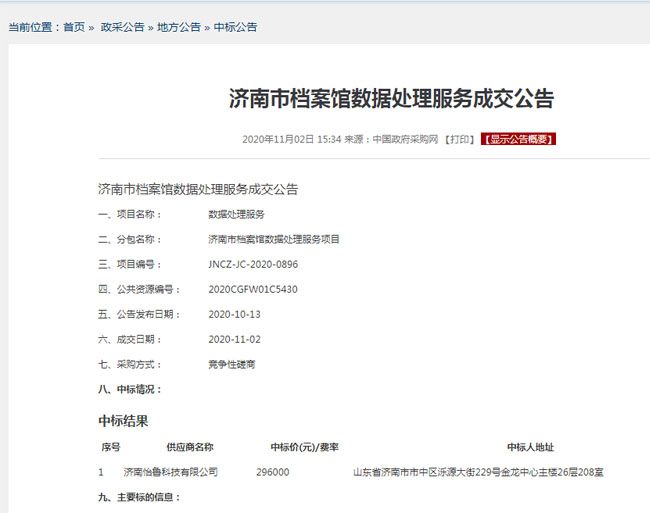This screenshot has height=513, width=650.
Task: Click the 【打印】 print link
Action: (460, 139)
